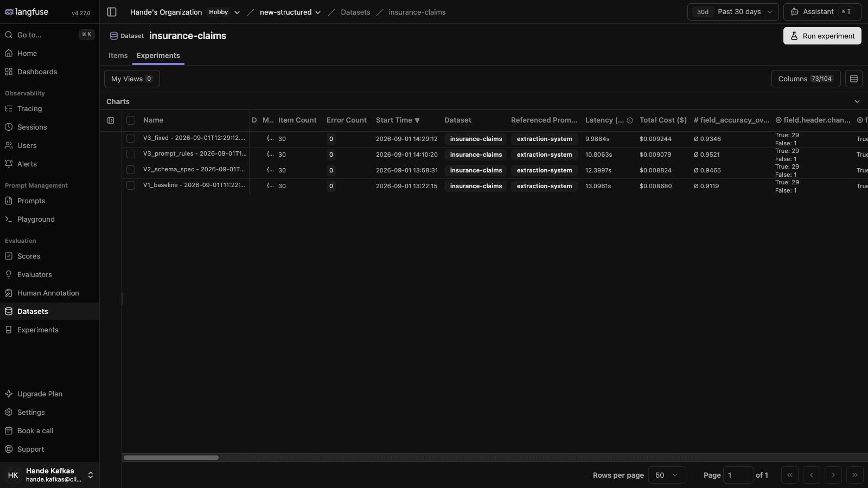
Task: Toggle the table side panel icon
Action: tap(111, 120)
